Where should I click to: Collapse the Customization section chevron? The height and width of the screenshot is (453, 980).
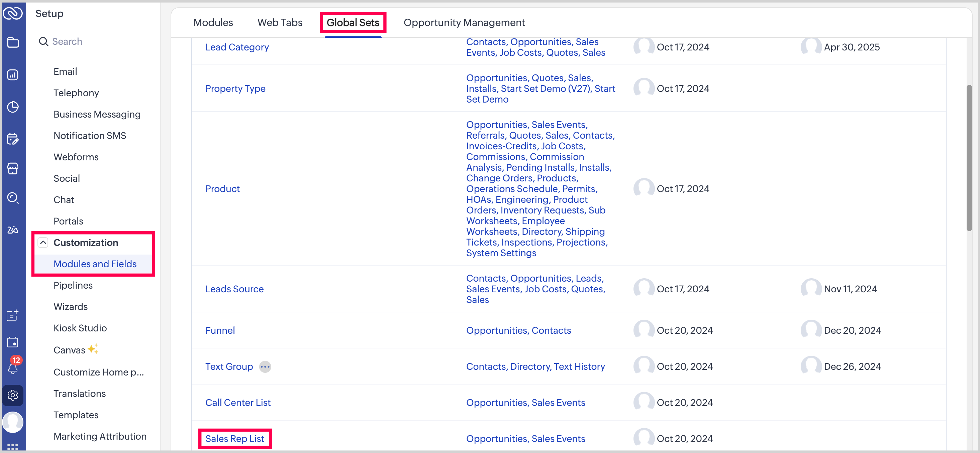pos(43,243)
